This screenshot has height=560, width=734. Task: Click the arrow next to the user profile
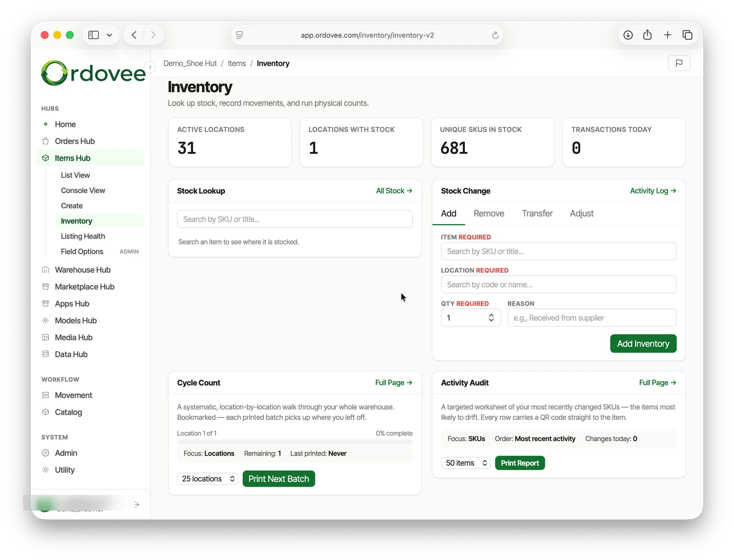(x=137, y=504)
